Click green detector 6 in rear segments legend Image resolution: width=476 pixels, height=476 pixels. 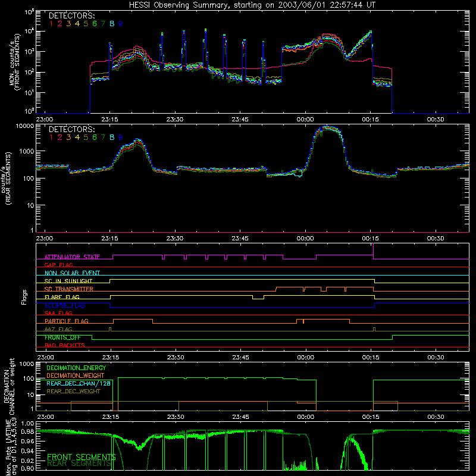pos(95,137)
